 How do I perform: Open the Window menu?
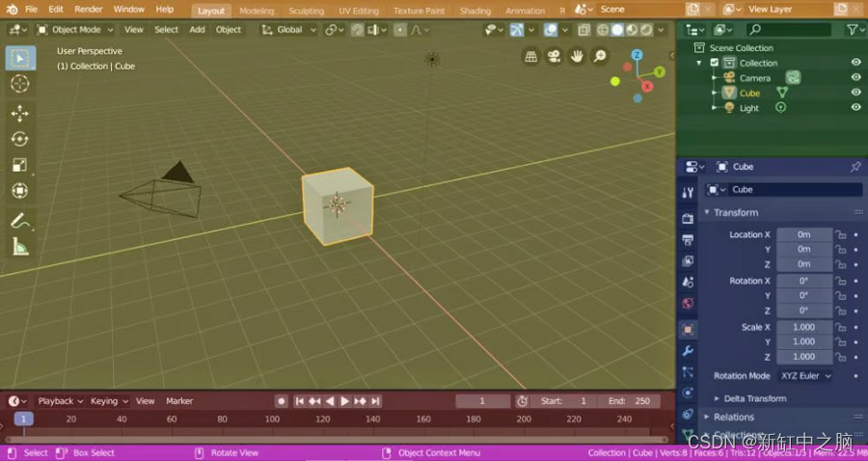[129, 10]
